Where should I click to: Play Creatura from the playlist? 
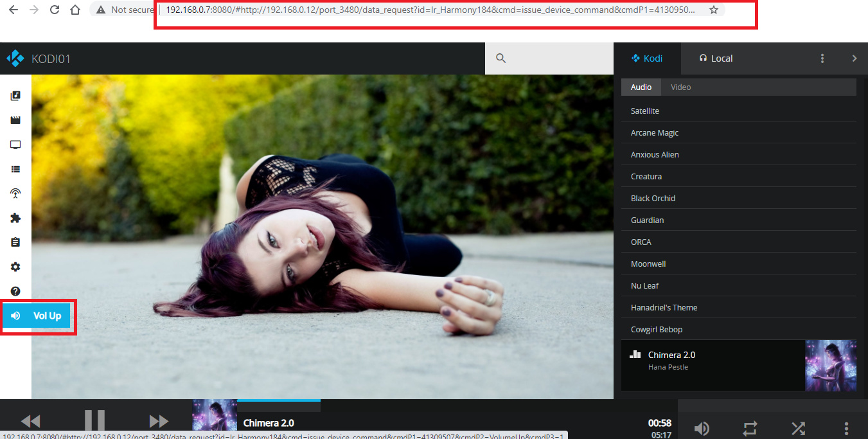(739, 177)
